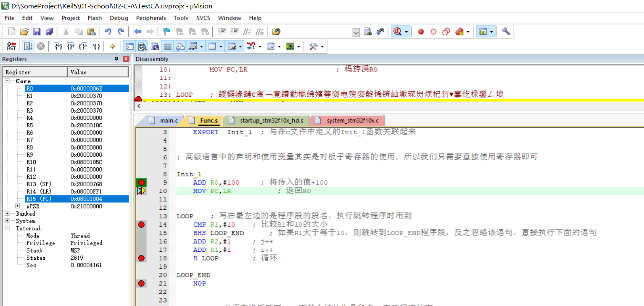644x306 pixels.
Task: Open the Peripherals menu
Action: [x=151, y=18]
